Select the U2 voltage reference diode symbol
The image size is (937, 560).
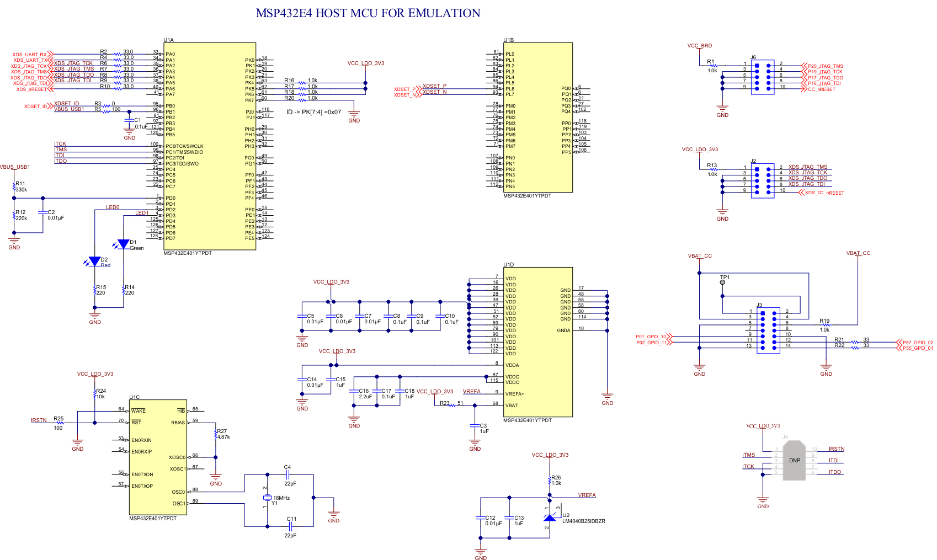[550, 517]
